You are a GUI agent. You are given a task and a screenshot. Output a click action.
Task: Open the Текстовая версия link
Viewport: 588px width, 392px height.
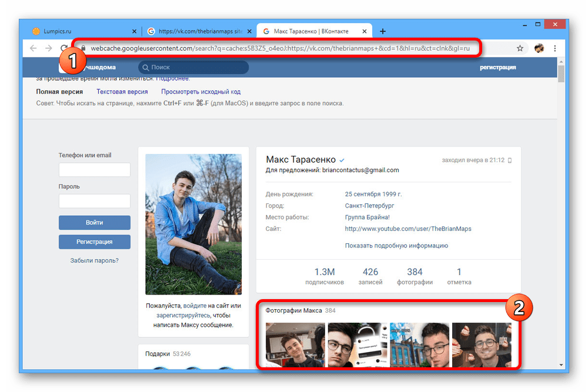pos(122,92)
